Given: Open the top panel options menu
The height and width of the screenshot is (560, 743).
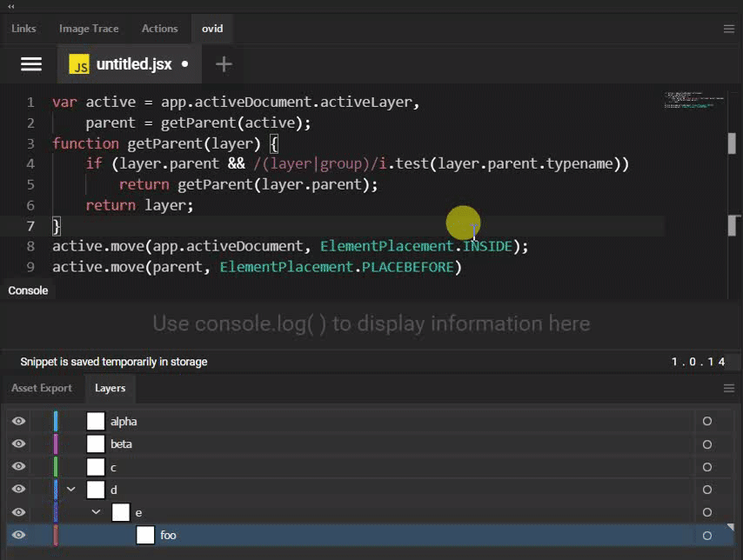Looking at the screenshot, I should click(x=729, y=29).
